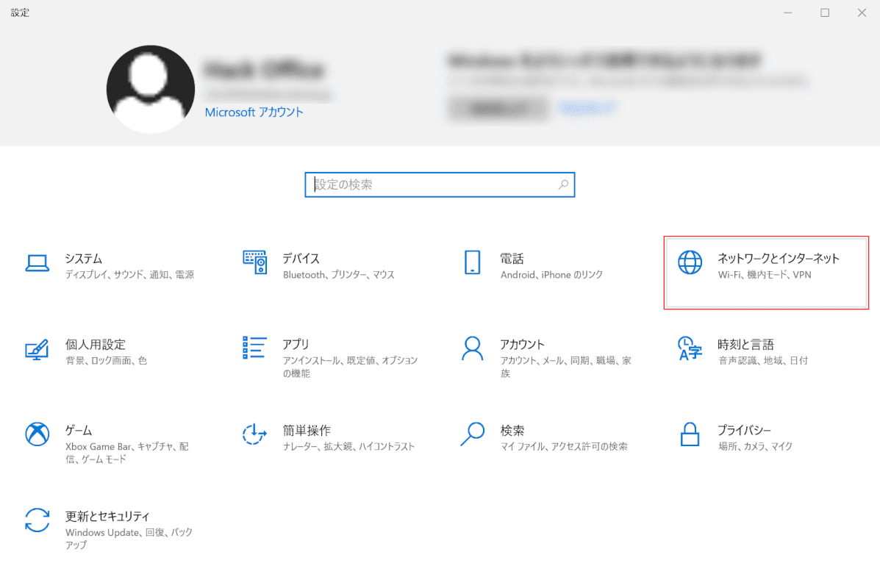Choose the 時刻と言語 title
This screenshot has height=588, width=880.
pos(746,345)
